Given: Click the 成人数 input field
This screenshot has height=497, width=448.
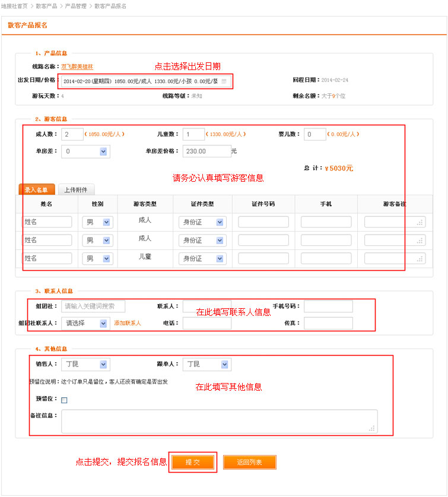Looking at the screenshot, I should pyautogui.click(x=72, y=135).
